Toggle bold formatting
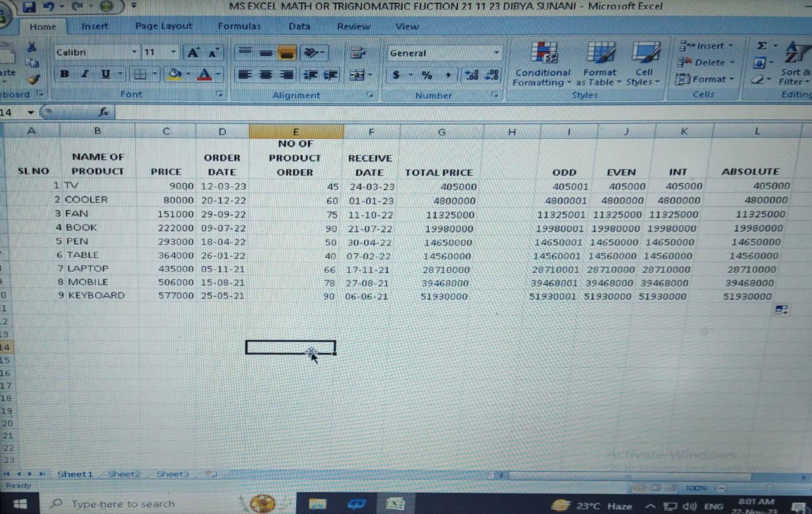 [64, 74]
